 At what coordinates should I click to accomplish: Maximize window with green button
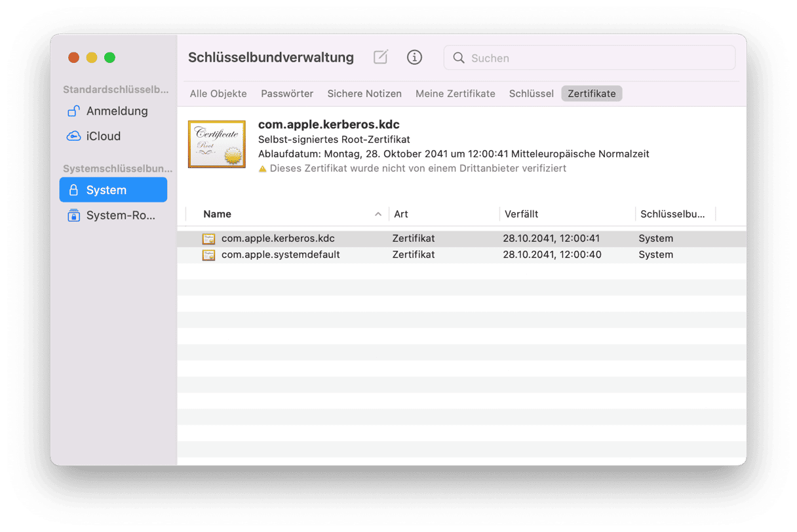tap(110, 58)
